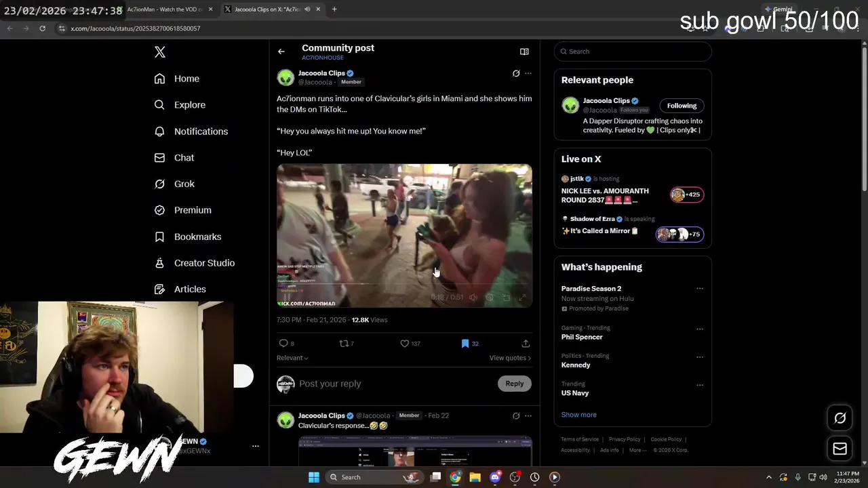Like the post with 137 likes
The height and width of the screenshot is (488, 868).
(x=410, y=344)
